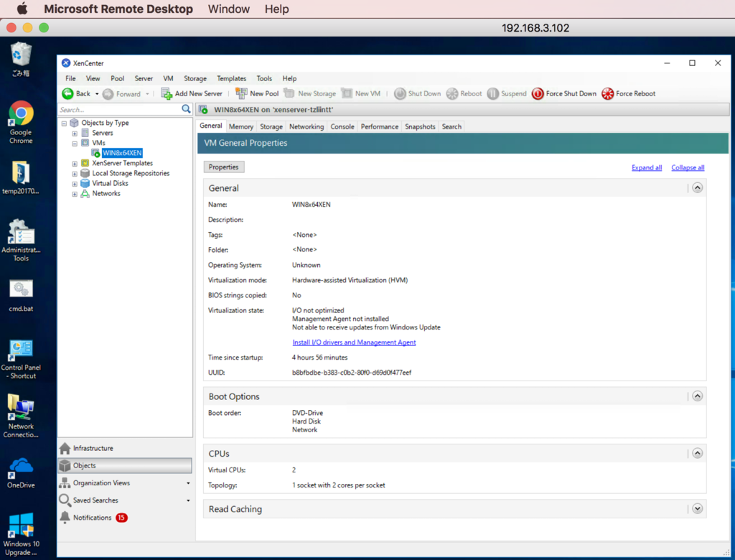The width and height of the screenshot is (735, 560).
Task: Select Virtual Disks tree item
Action: 110,183
